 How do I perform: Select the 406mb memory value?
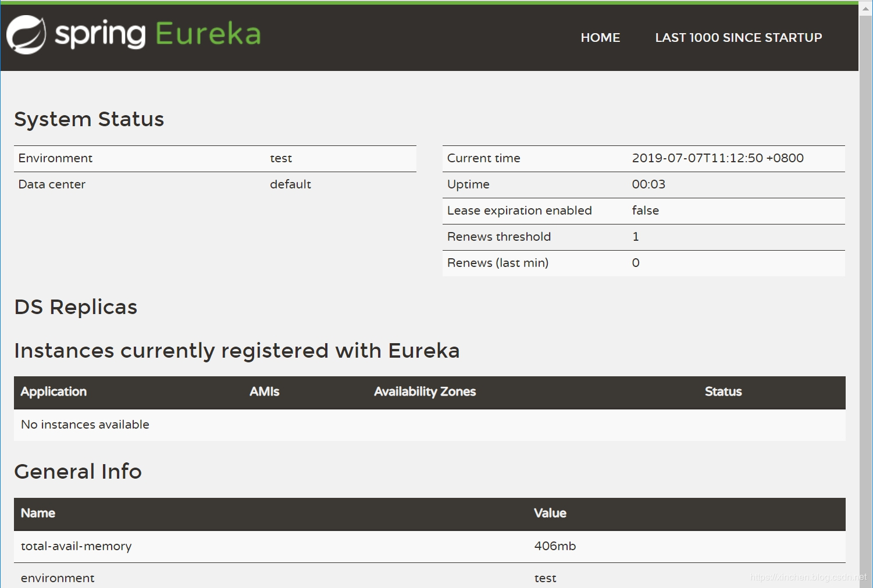point(555,546)
